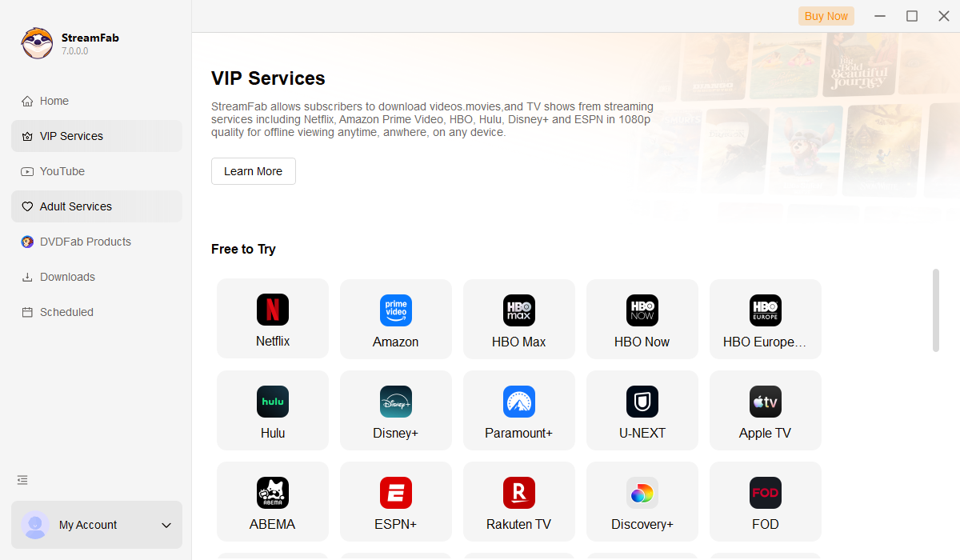Select the Paramount+ icon

519,402
